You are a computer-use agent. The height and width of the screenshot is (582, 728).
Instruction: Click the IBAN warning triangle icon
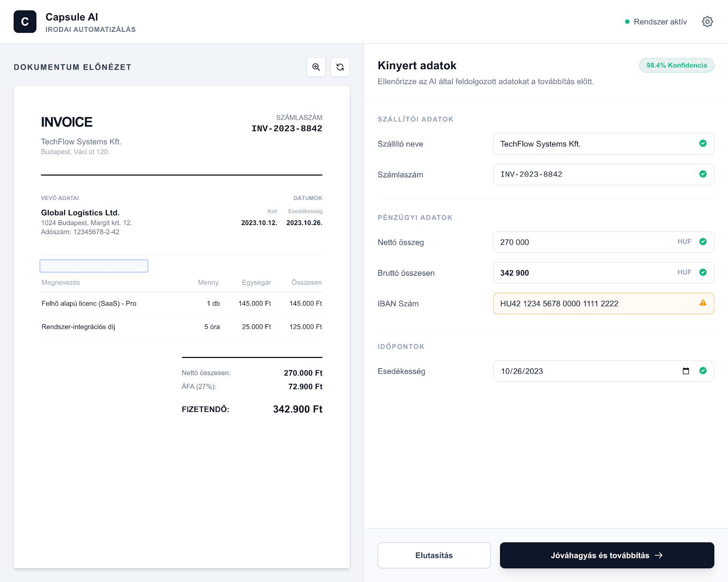pos(703,303)
